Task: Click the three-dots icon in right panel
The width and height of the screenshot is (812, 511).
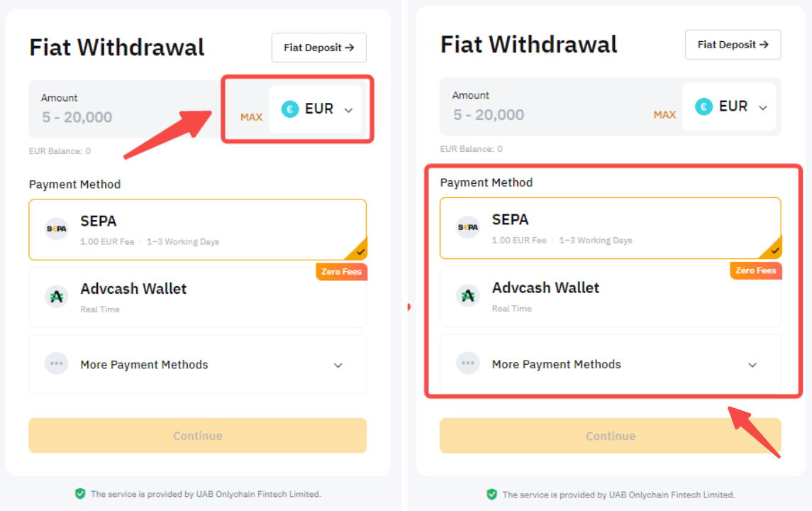Action: pyautogui.click(x=468, y=363)
